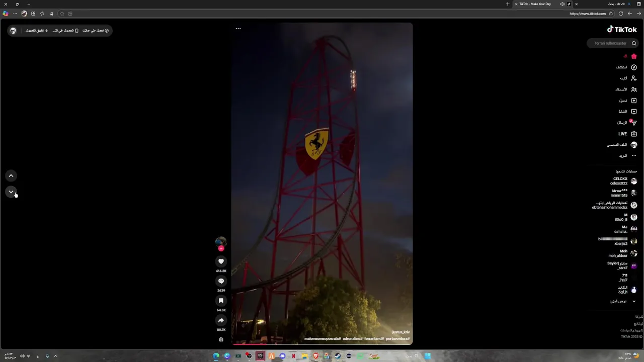The width and height of the screenshot is (644, 362).
Task: Open Epic Games Launcher in taskbar
Action: tap(260, 356)
